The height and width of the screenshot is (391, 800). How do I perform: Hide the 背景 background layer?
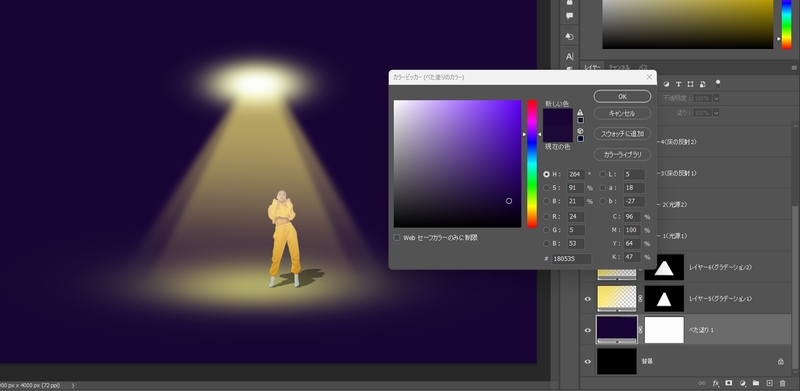(x=588, y=361)
